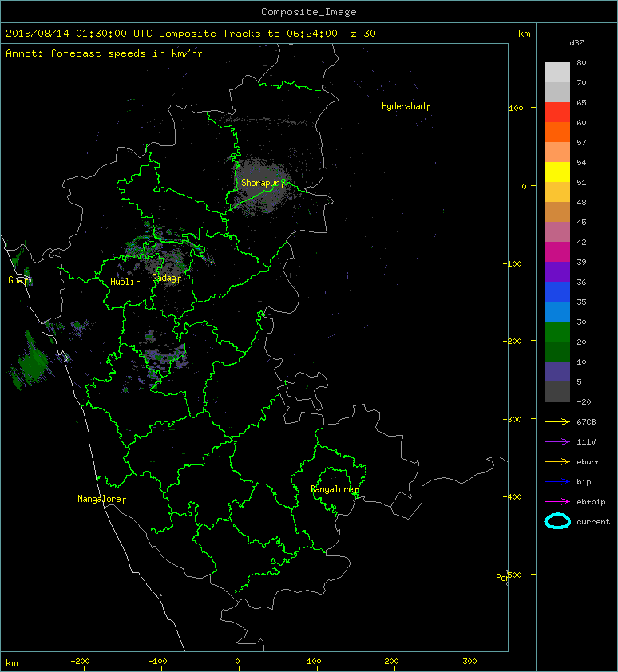Image resolution: width=618 pixels, height=672 pixels.
Task: Click the Goa label on the coast
Action: pyautogui.click(x=18, y=280)
